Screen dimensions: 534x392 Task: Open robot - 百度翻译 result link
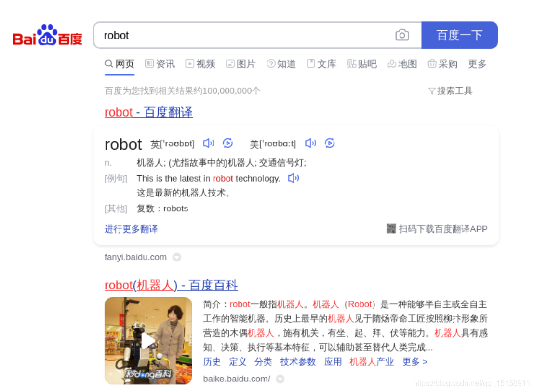(x=148, y=112)
